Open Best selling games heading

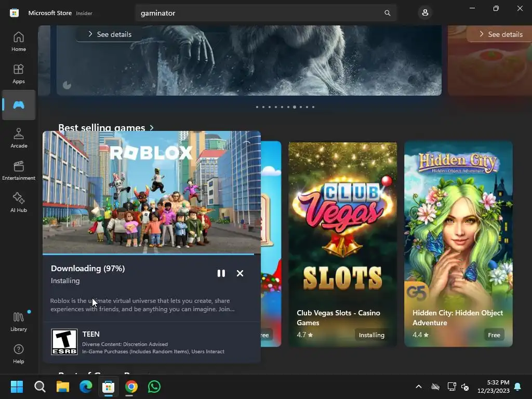(101, 128)
